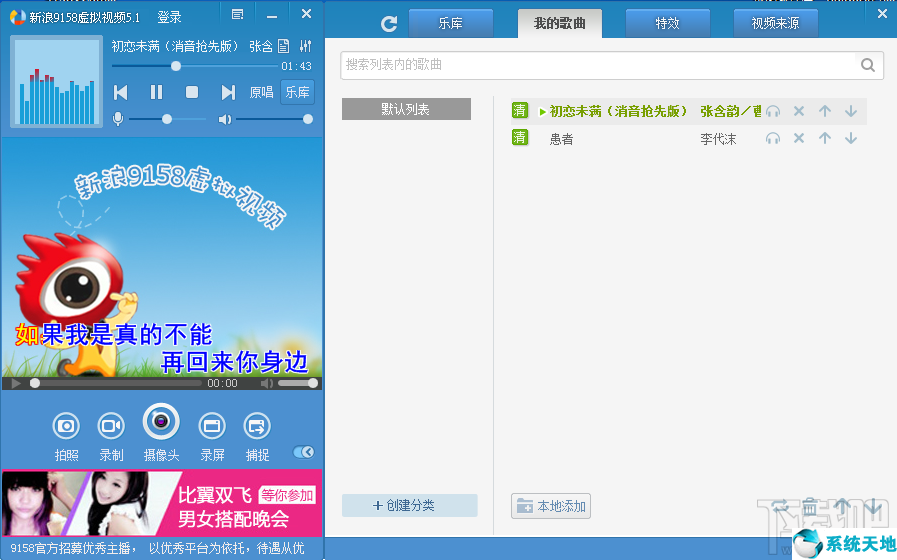Select the 默认列表 playlist
897x560 pixels.
(406, 109)
